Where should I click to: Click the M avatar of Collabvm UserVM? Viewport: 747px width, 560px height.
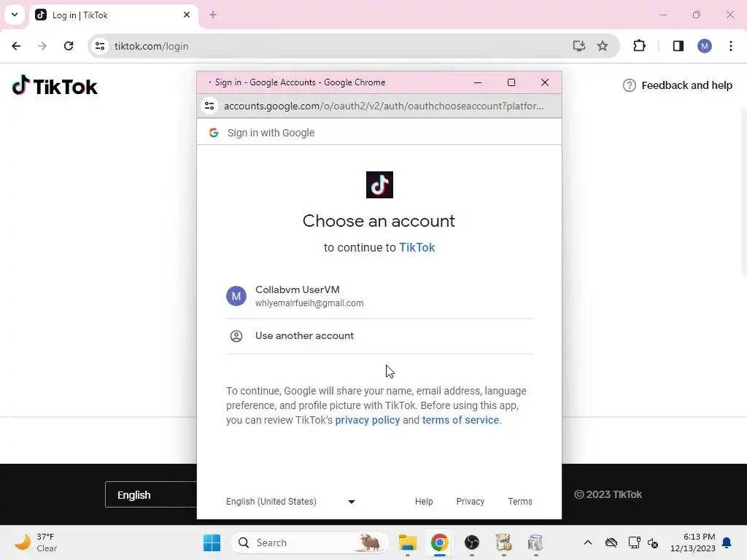(236, 296)
